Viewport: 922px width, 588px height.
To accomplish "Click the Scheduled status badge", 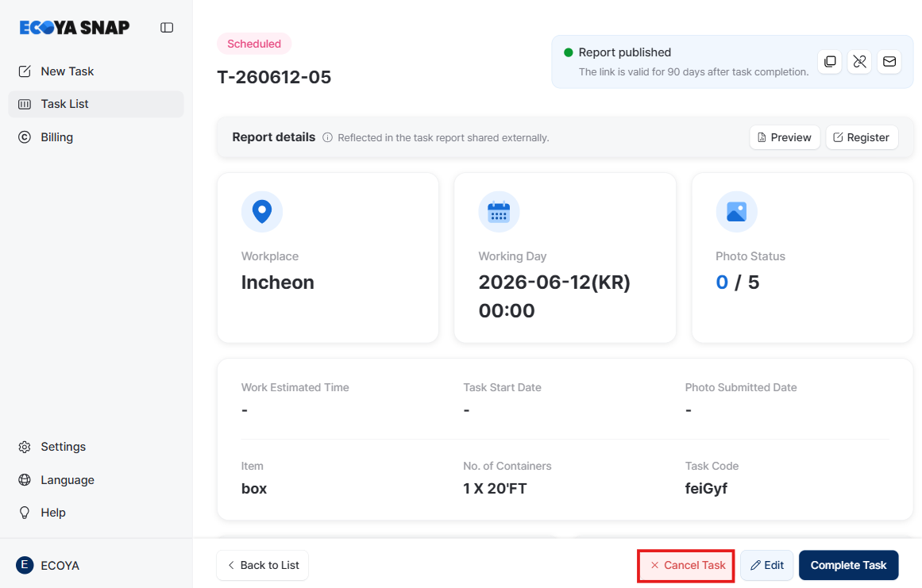I will (x=254, y=44).
